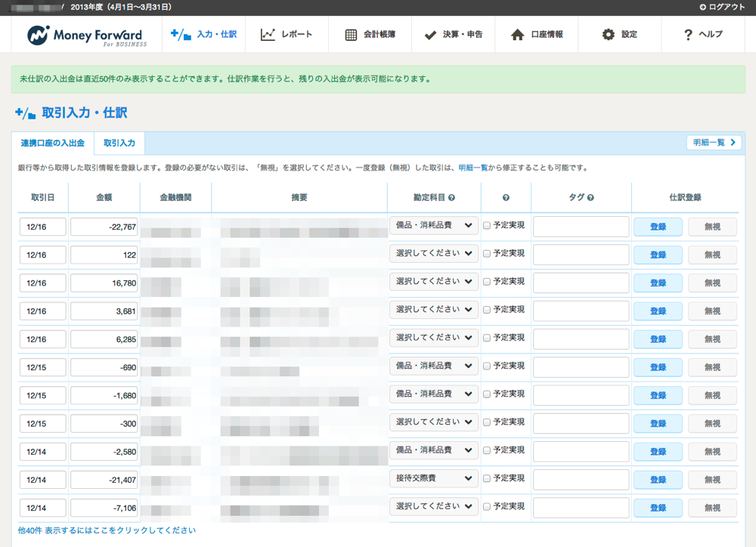Screen dimensions: 756x547
Task: Click the 金額 field showing -7,106
Action: tap(104, 508)
